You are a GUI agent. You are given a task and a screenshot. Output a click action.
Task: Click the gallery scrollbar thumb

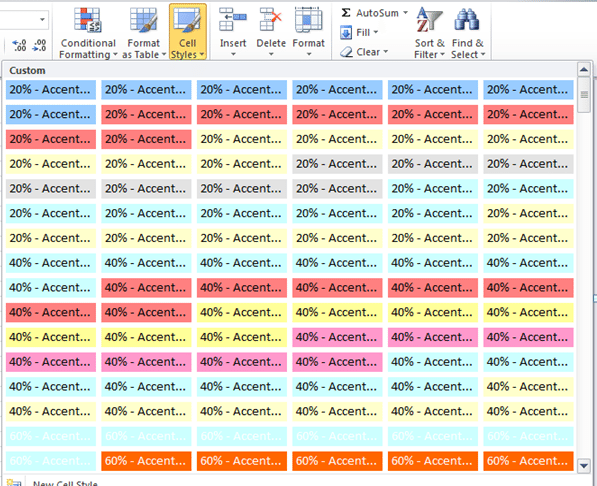(x=583, y=94)
